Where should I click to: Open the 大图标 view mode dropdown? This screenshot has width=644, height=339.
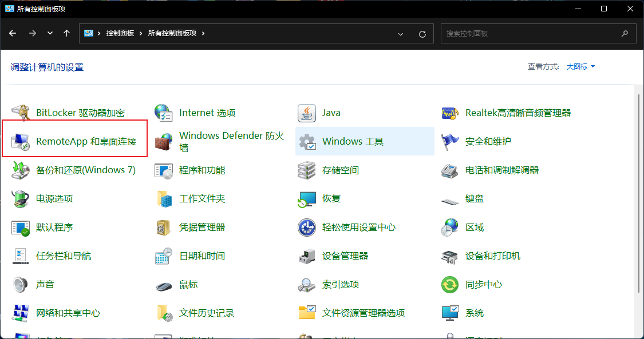tap(579, 66)
